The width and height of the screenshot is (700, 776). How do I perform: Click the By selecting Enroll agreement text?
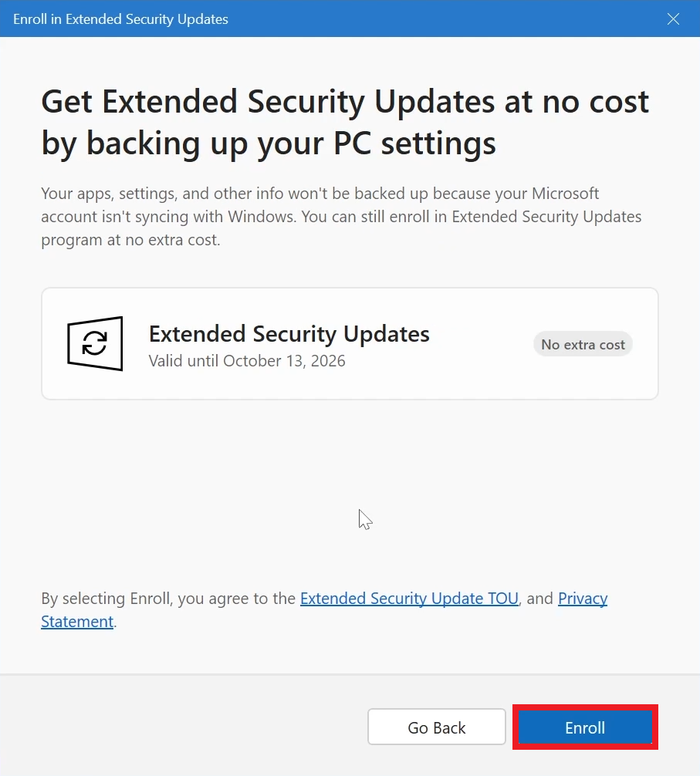[x=168, y=599]
